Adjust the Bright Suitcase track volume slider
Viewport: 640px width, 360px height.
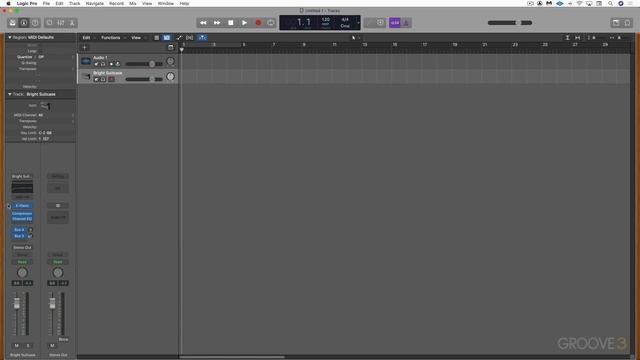[144, 79]
